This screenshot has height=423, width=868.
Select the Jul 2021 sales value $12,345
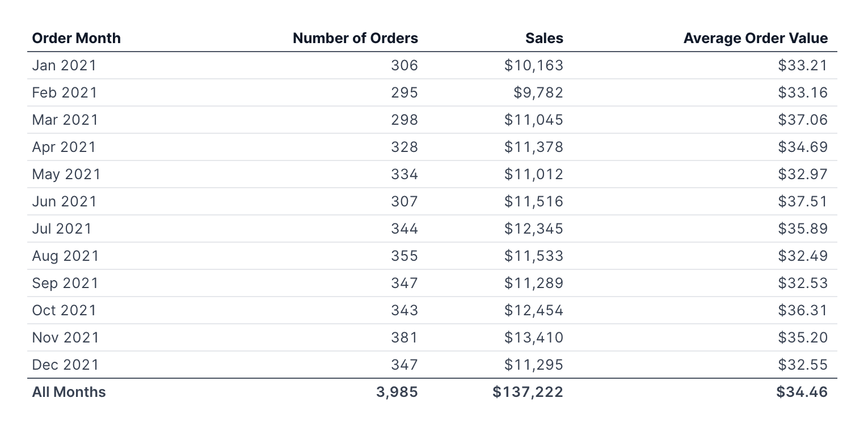click(x=533, y=229)
